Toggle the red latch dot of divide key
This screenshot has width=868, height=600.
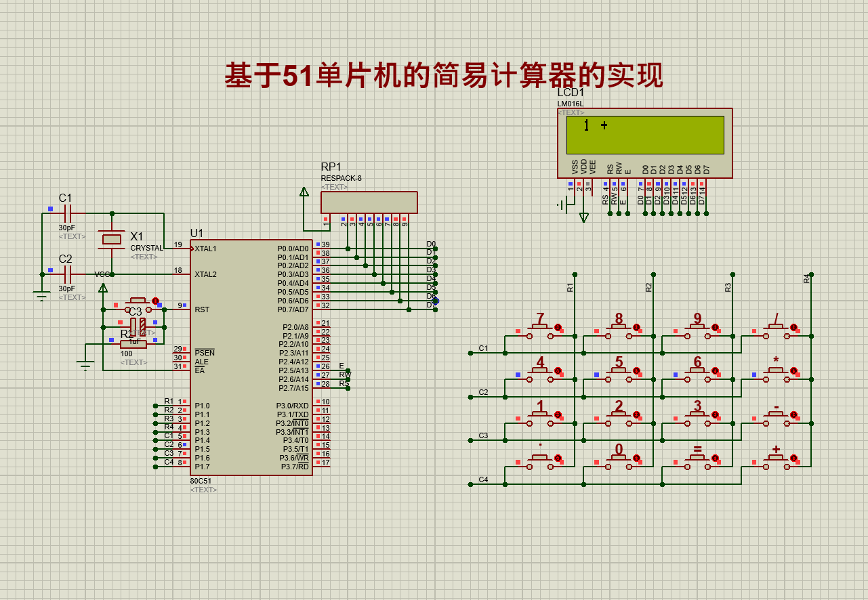pos(794,328)
